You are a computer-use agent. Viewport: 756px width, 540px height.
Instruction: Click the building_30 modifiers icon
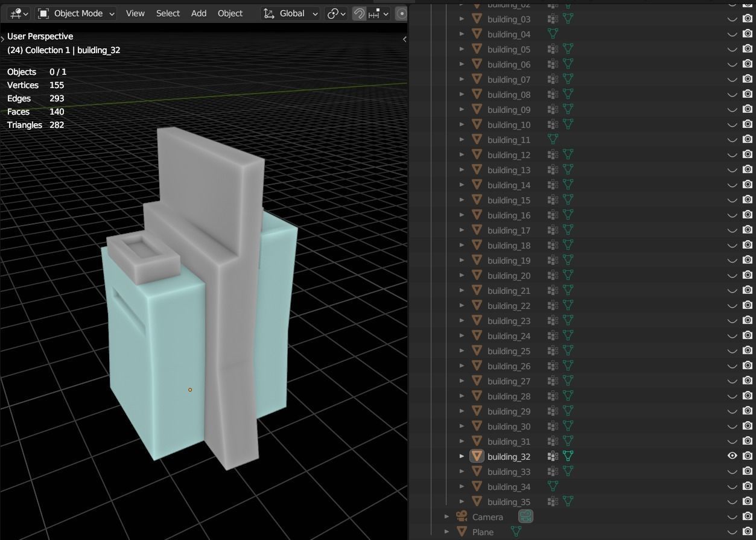coord(552,426)
